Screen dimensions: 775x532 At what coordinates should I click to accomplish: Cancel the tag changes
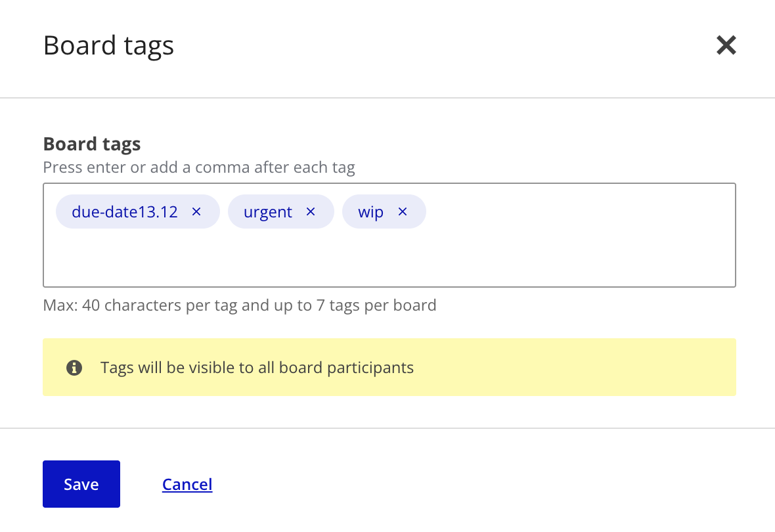point(187,484)
